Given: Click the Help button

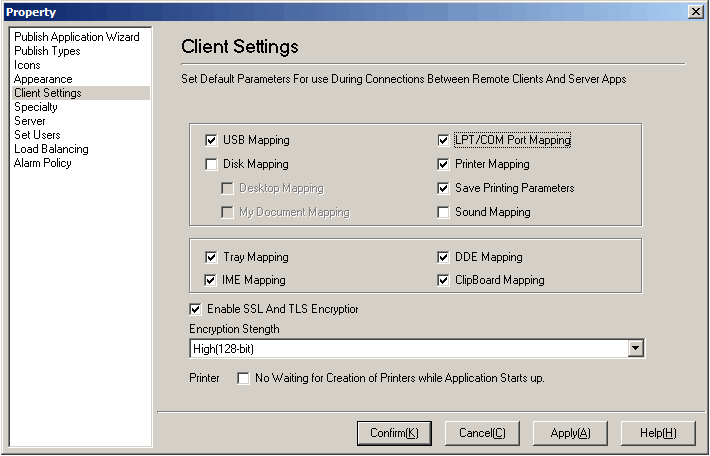Looking at the screenshot, I should [x=657, y=433].
